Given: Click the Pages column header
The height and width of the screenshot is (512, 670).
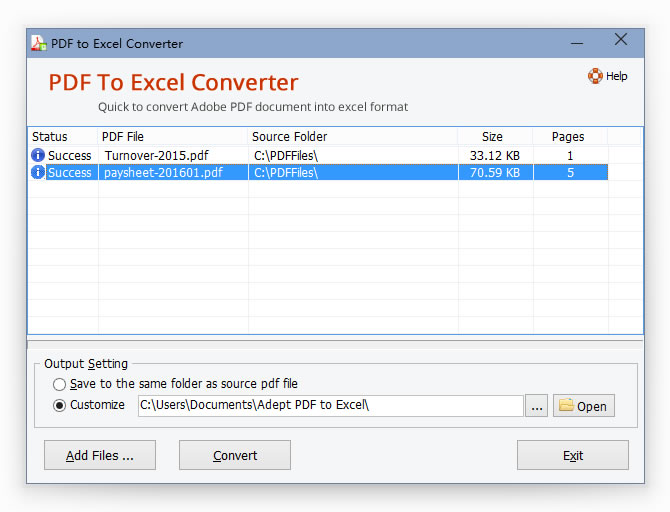Looking at the screenshot, I should click(x=568, y=136).
